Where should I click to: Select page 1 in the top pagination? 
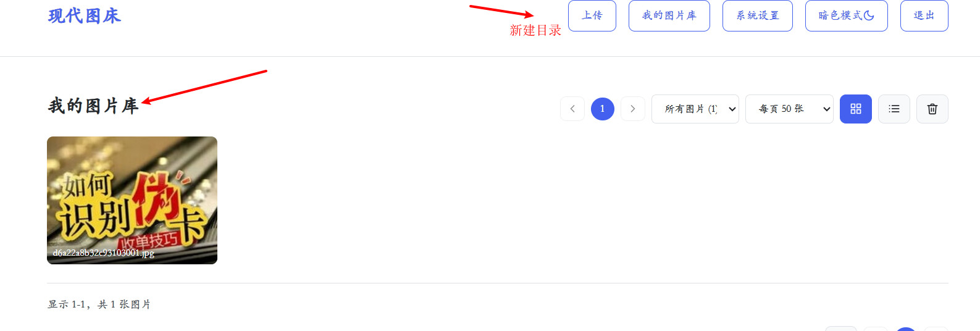coord(603,109)
